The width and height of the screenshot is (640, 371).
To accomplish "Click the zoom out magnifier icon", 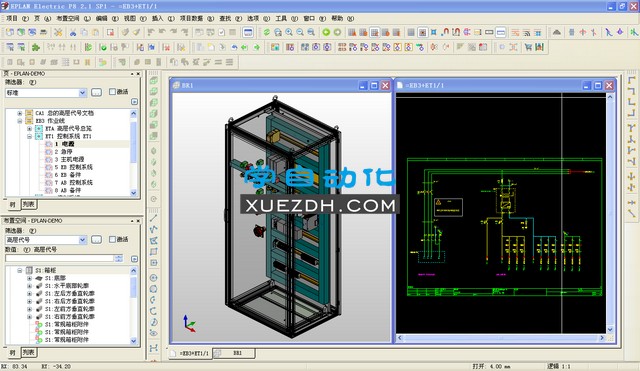I will (x=300, y=32).
